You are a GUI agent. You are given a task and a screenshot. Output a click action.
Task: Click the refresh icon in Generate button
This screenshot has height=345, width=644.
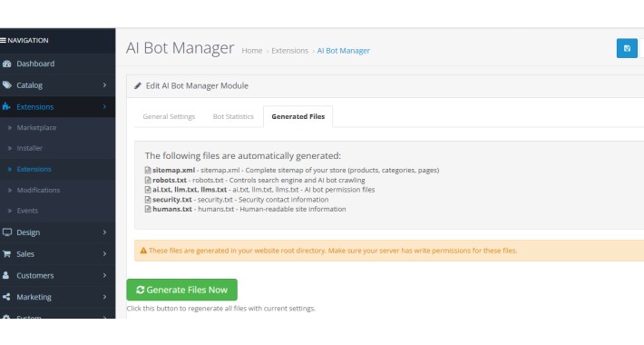(x=140, y=290)
